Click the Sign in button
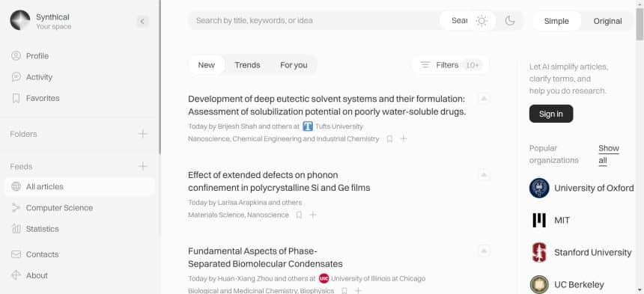This screenshot has width=644, height=294. 550,114
